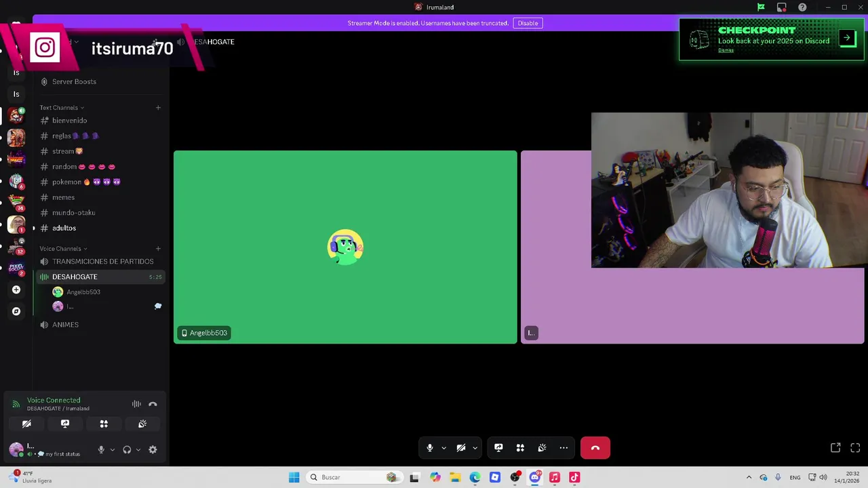Add a new text channel with plus
The image size is (868, 488).
pos(158,108)
